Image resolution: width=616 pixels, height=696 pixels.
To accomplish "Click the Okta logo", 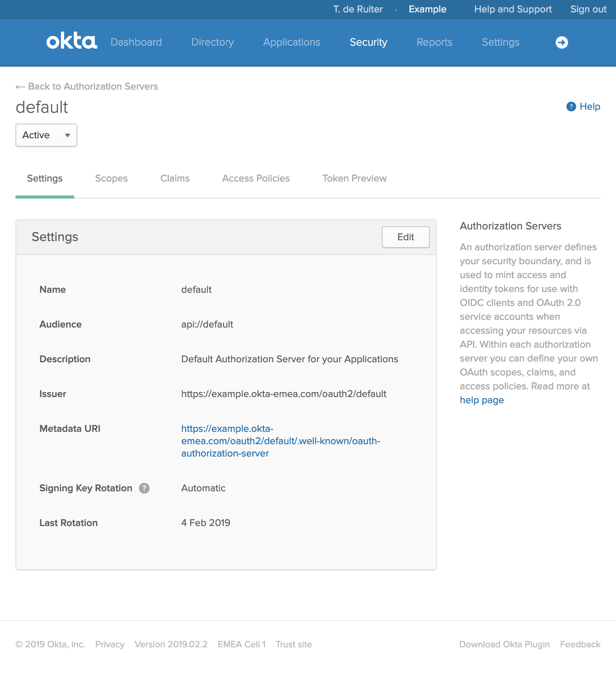I will point(71,41).
